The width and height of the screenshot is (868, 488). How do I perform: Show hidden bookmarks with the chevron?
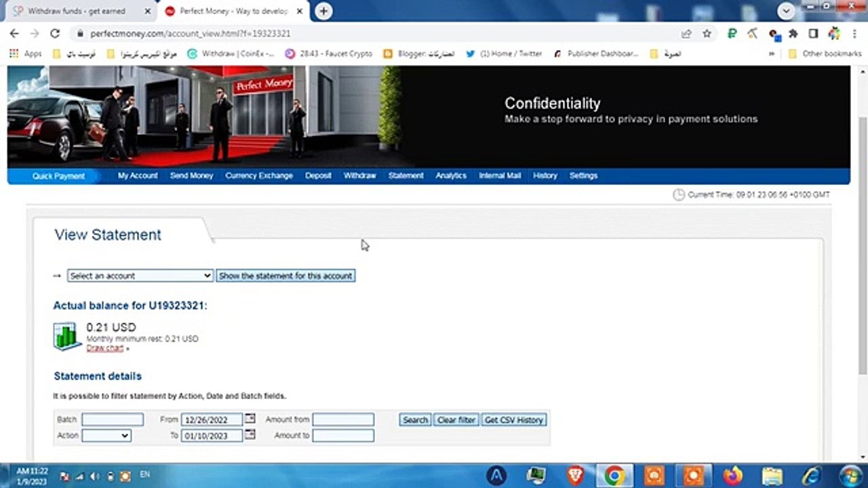pos(772,54)
